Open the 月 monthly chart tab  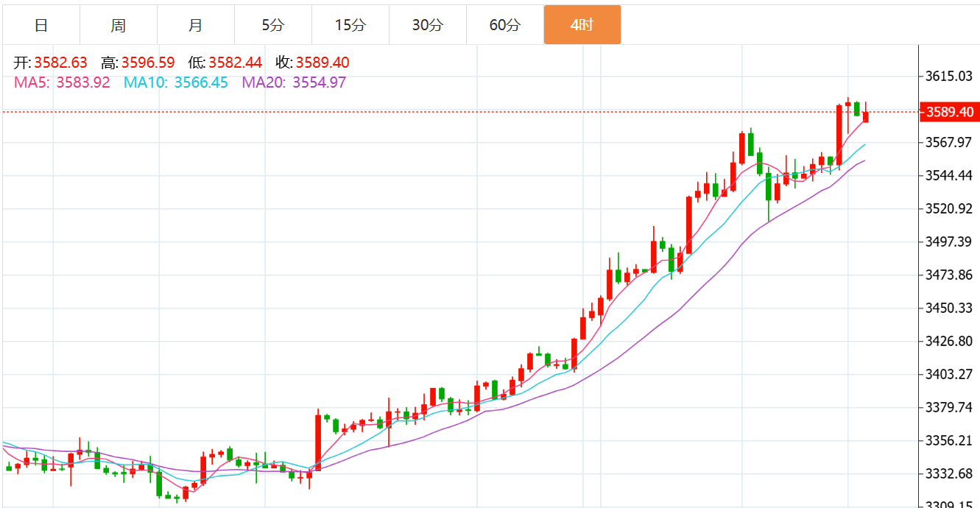pyautogui.click(x=195, y=25)
